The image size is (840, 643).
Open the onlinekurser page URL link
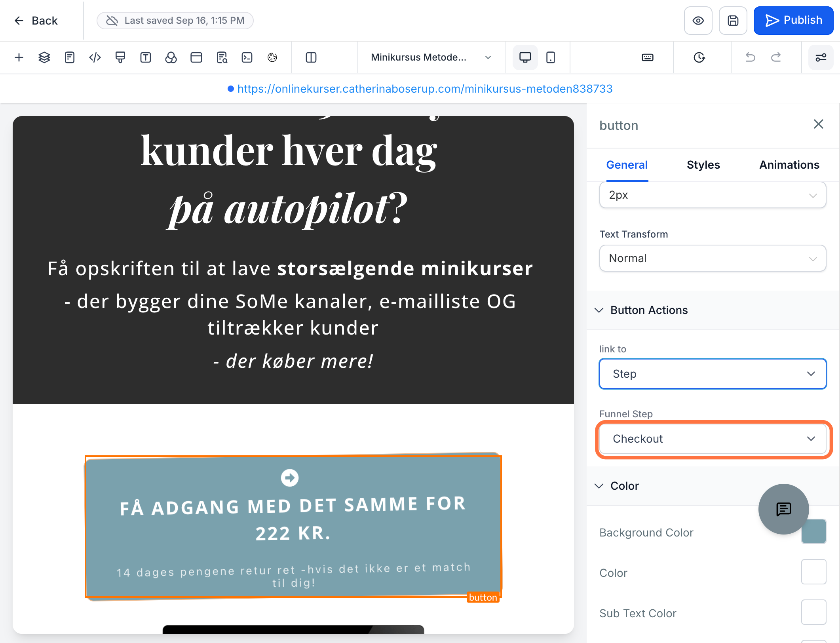click(425, 89)
